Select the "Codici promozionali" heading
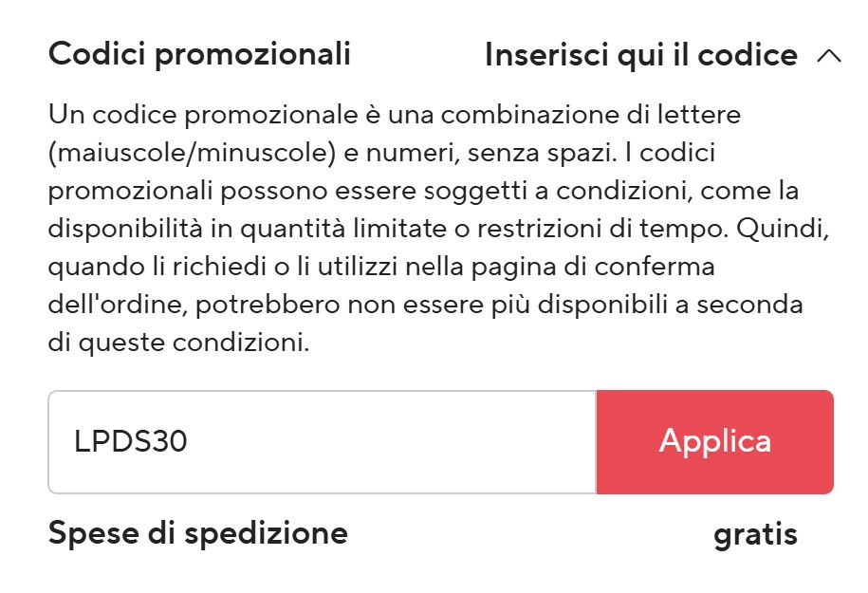Screen dimensions: 868x593 pos(199,54)
